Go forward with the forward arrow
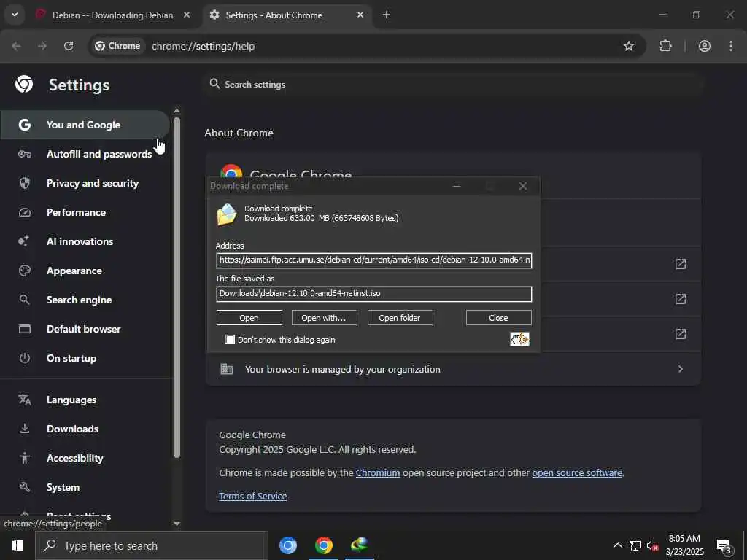 42,46
